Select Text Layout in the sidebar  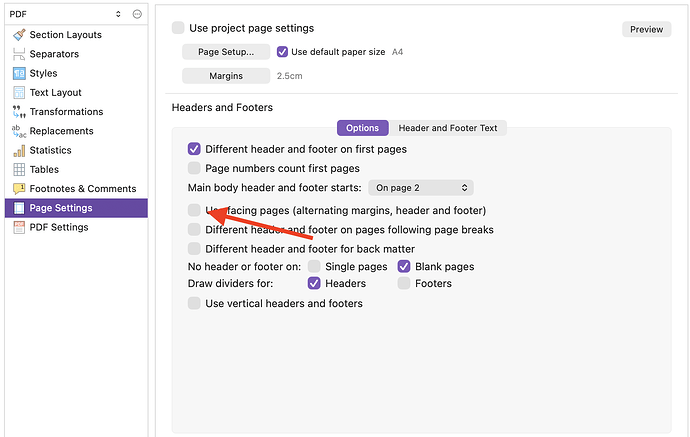[76, 92]
